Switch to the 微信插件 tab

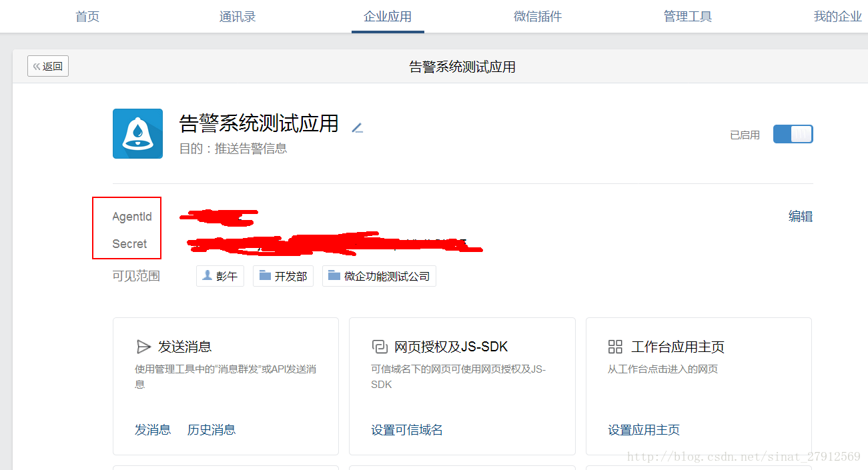tap(538, 16)
